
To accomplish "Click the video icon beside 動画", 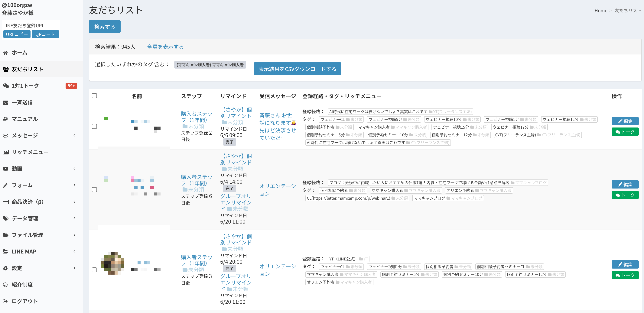I will [5, 169].
